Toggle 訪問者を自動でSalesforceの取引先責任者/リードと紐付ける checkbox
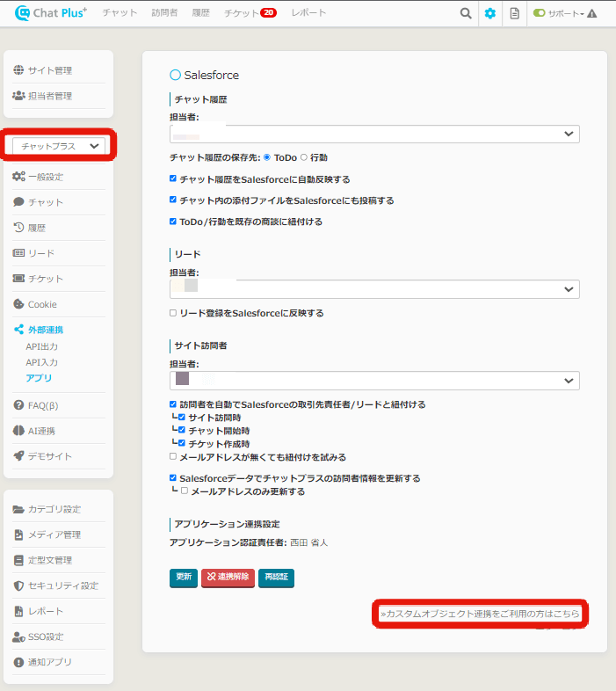This screenshot has height=691, width=616. point(173,404)
